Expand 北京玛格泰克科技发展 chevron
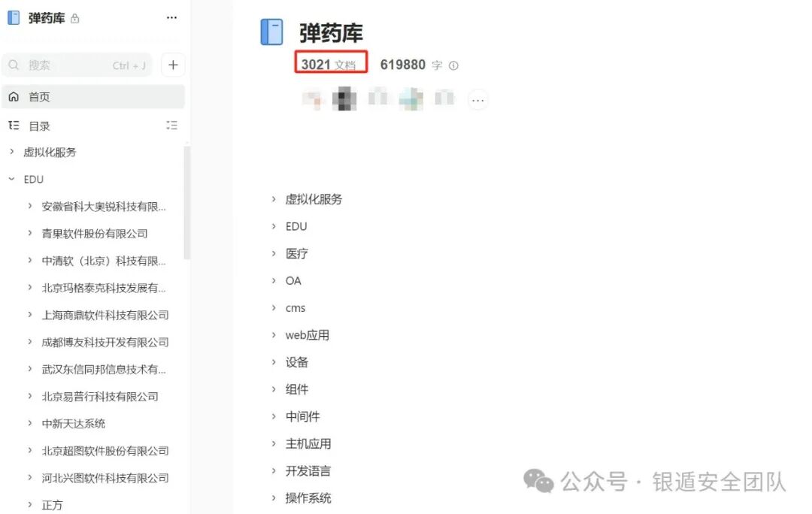 coord(30,287)
